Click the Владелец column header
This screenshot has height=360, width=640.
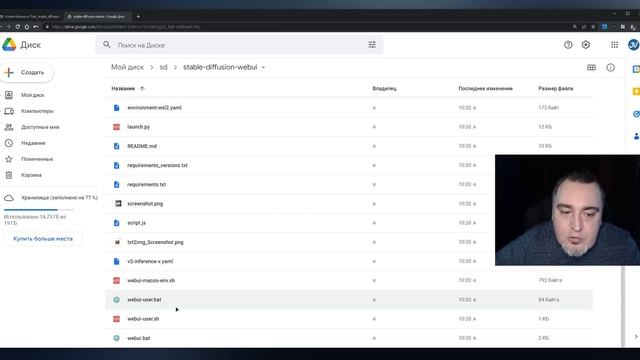pyautogui.click(x=384, y=89)
